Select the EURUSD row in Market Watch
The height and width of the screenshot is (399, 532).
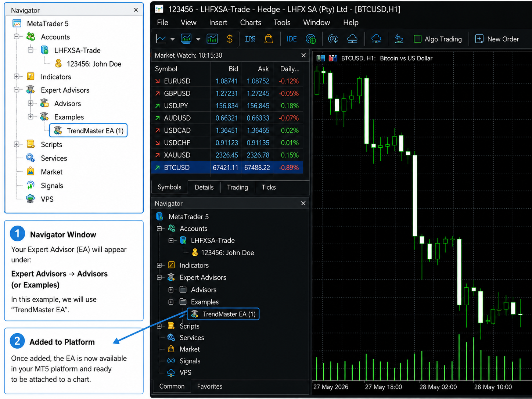[x=227, y=81]
